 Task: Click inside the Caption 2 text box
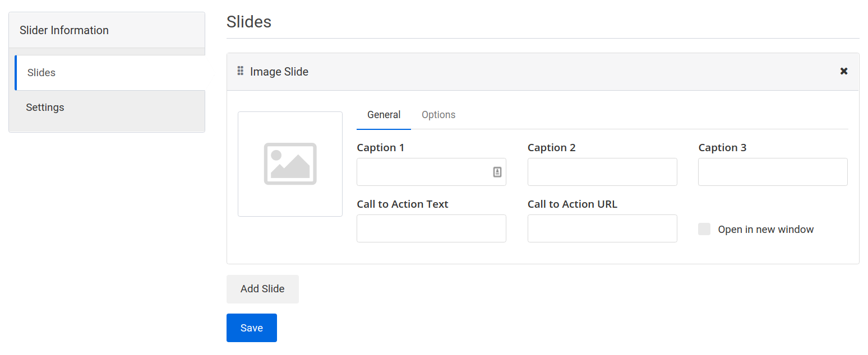click(x=602, y=171)
